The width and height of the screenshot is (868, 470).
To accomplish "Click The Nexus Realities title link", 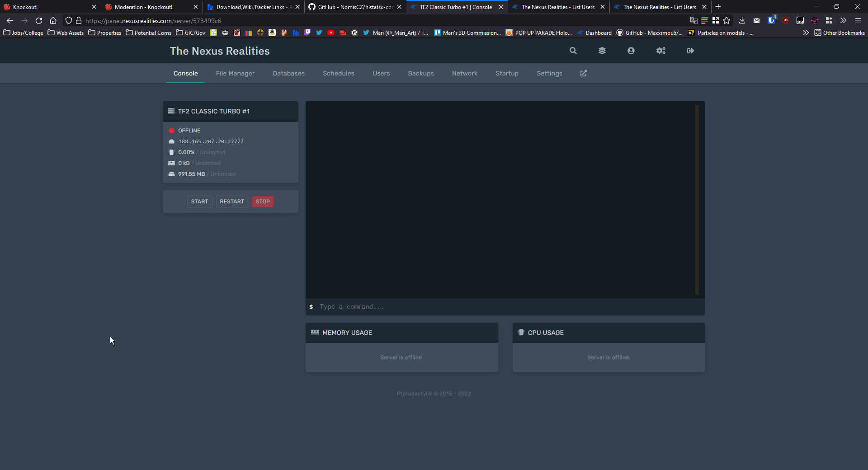I will coord(220,51).
